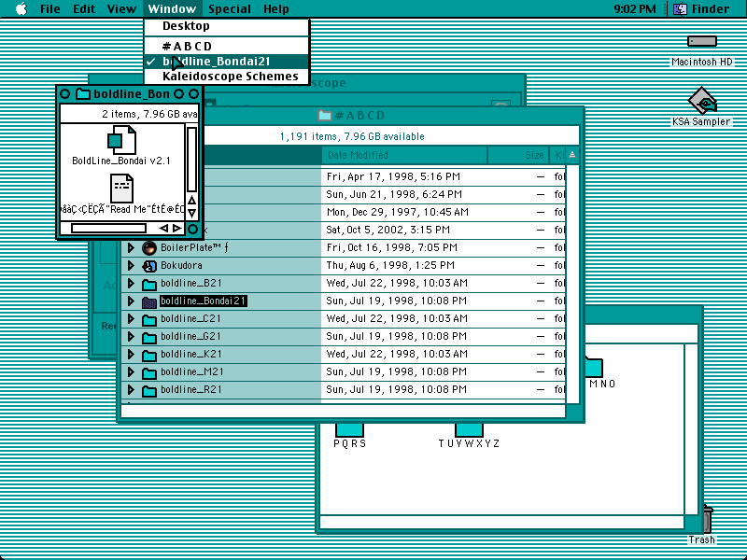Click 1,191 items status text
The width and height of the screenshot is (747, 560).
352,136
